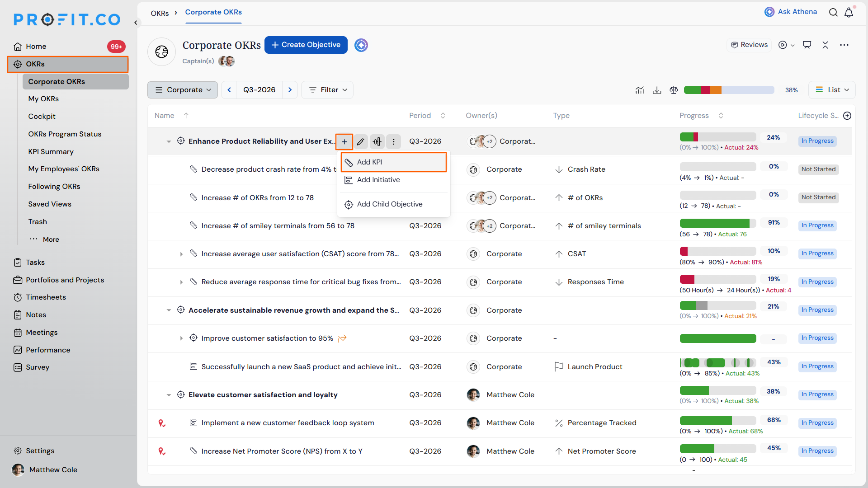Screen dimensions: 868x488
Task: Click the Athena AI icon beside Create Objective
Action: click(x=361, y=45)
